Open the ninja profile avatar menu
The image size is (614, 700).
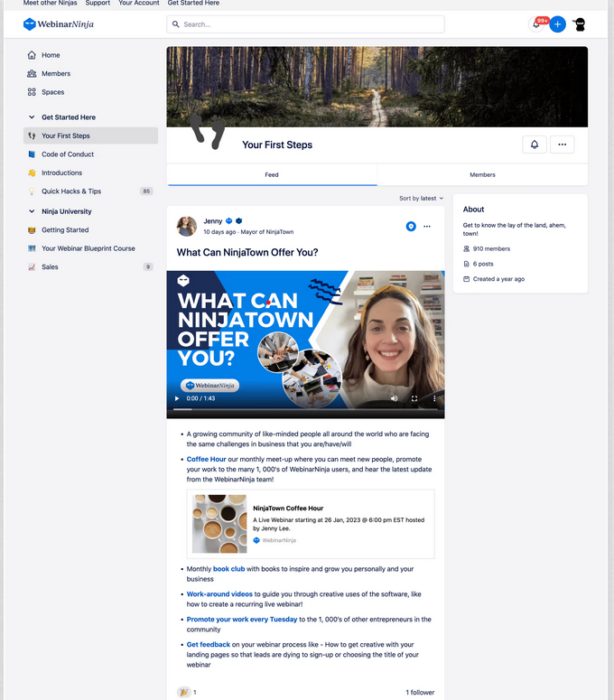tap(580, 24)
